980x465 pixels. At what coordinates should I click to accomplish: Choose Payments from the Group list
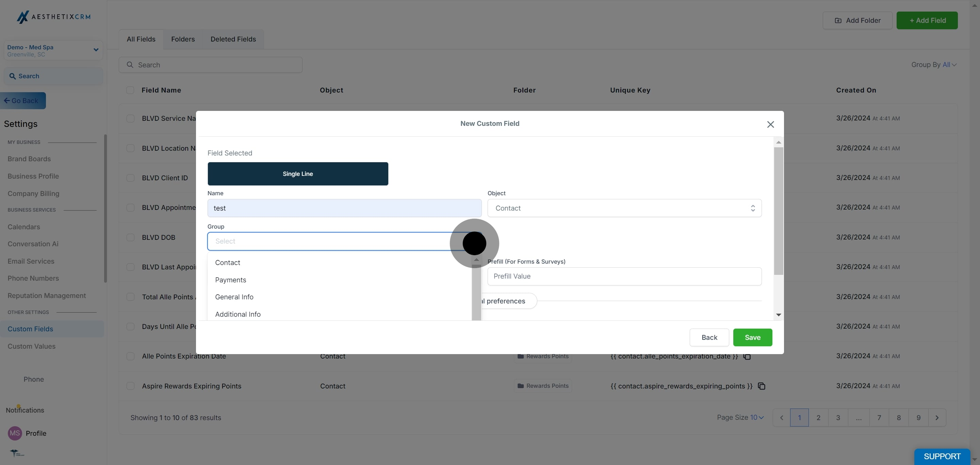231,280
